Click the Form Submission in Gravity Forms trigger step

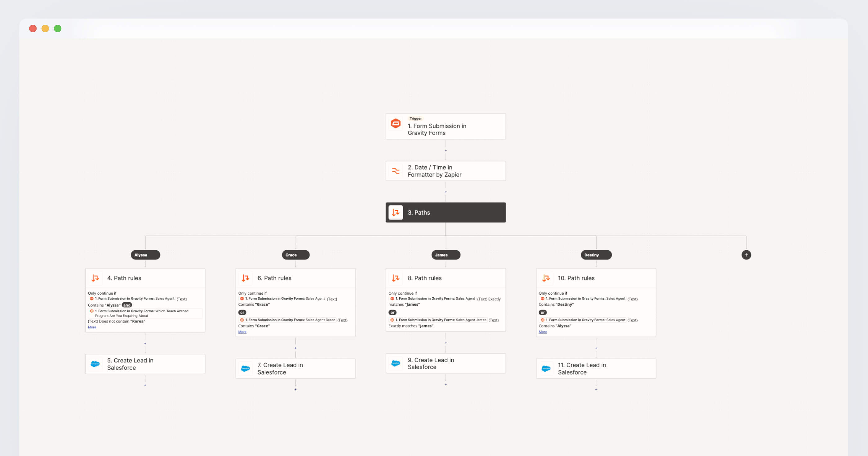click(445, 125)
